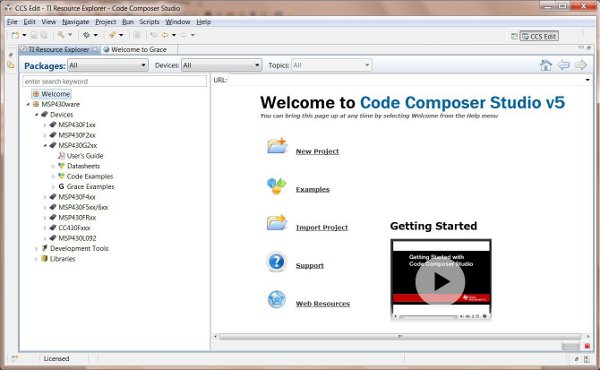Screen dimensions: 600x370
Task: Select the TI Resource Explorer tab
Action: click(x=59, y=50)
